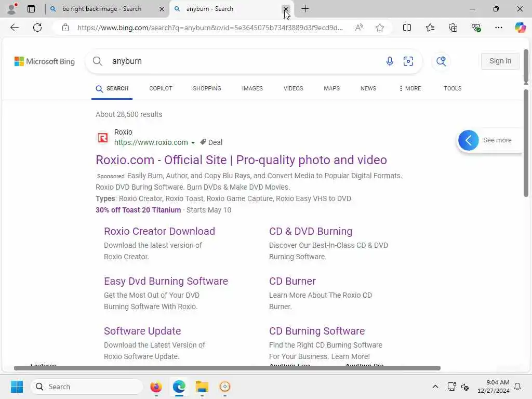The height and width of the screenshot is (399, 532).
Task: Click the anyburn search query field
Action: (x=244, y=61)
